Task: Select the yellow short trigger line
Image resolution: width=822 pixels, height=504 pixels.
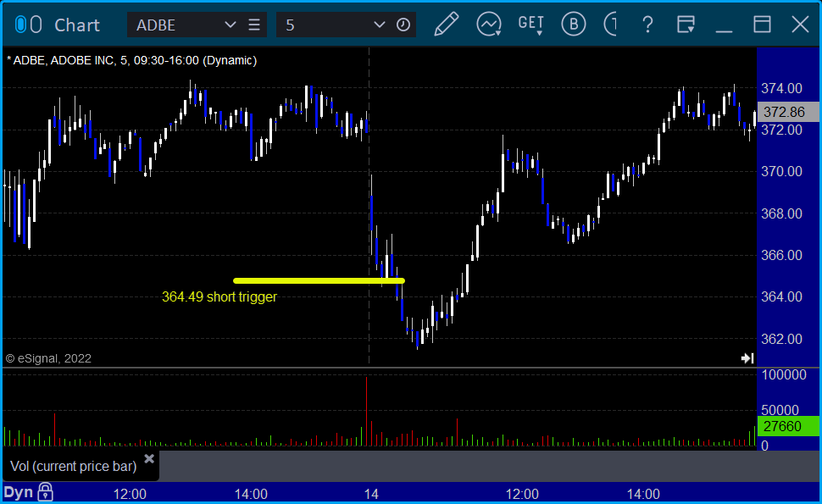Action: point(319,281)
